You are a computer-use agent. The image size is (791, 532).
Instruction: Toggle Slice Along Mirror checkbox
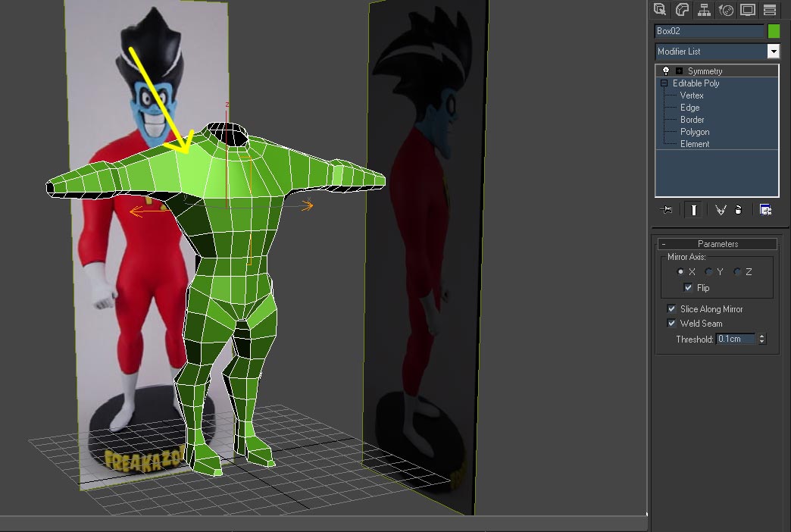(x=671, y=308)
